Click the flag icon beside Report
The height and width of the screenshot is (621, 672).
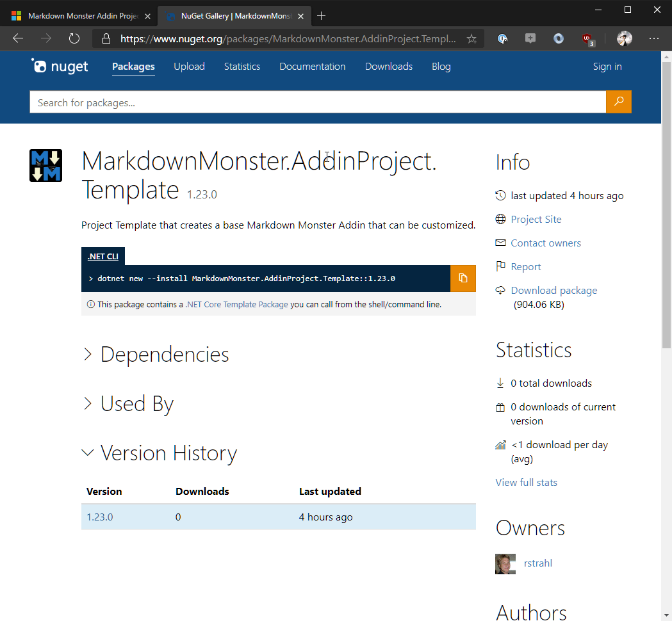tap(500, 266)
